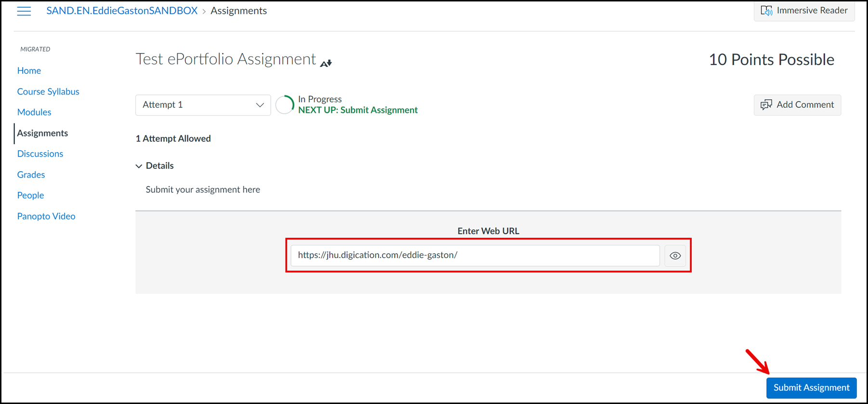
Task: Click the speech bubble Add Comment icon
Action: (766, 105)
